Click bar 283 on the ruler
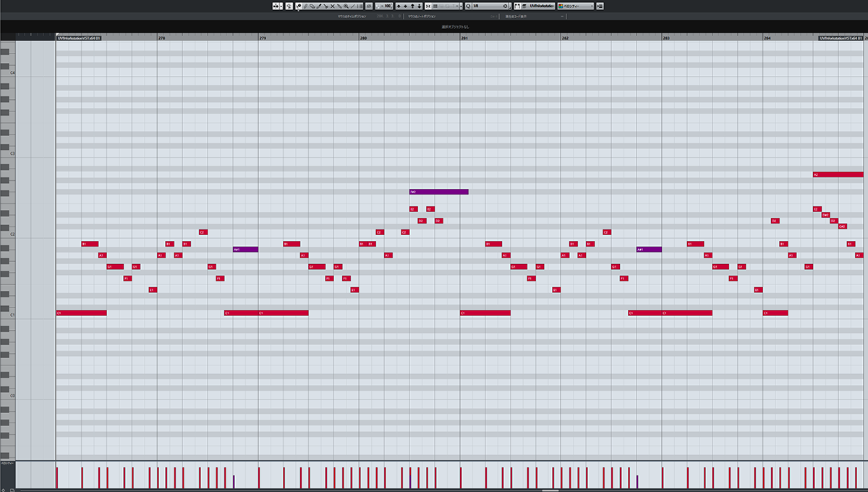Viewport: 868px width, 492px height. [x=666, y=38]
